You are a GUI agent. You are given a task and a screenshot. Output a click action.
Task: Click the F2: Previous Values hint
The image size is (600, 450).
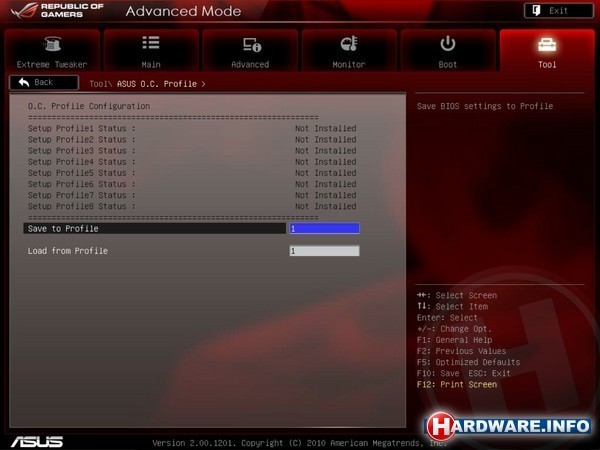click(461, 351)
